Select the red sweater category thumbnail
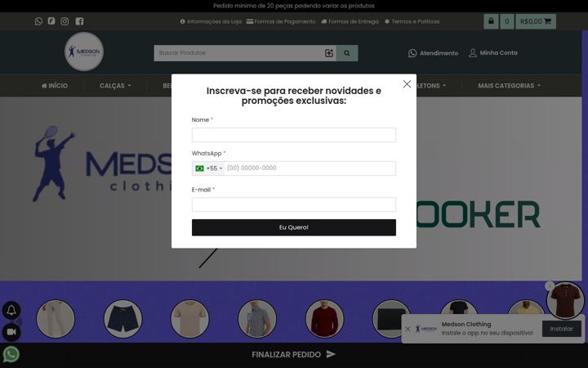 [324, 319]
